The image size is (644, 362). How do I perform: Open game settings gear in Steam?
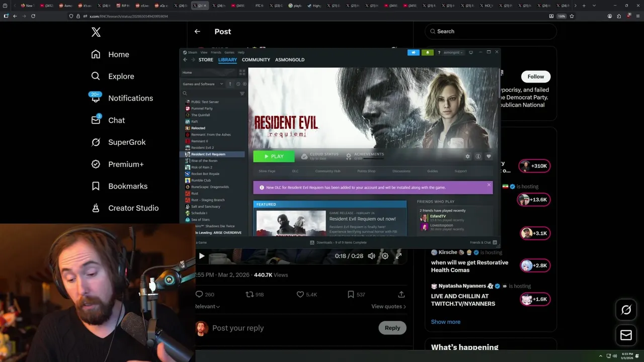(467, 156)
